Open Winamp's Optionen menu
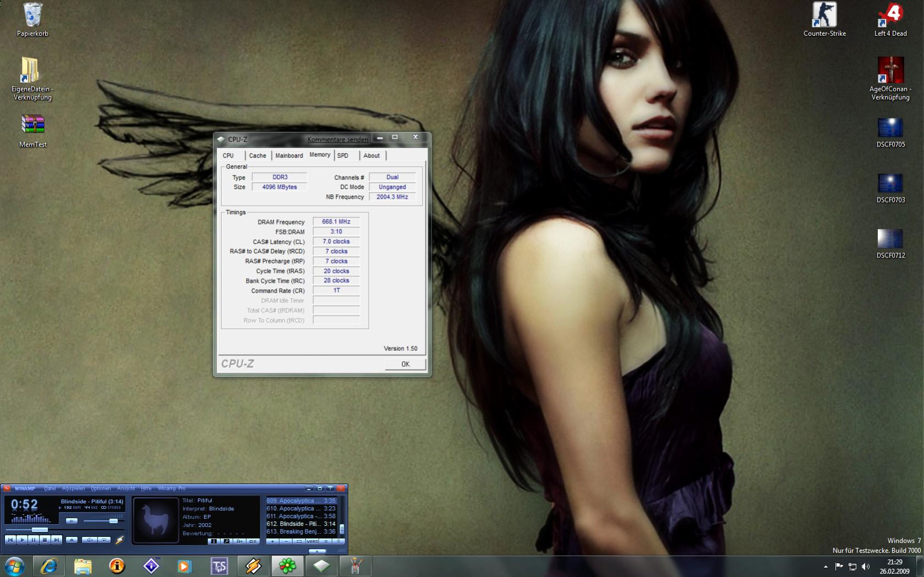 pos(101,488)
